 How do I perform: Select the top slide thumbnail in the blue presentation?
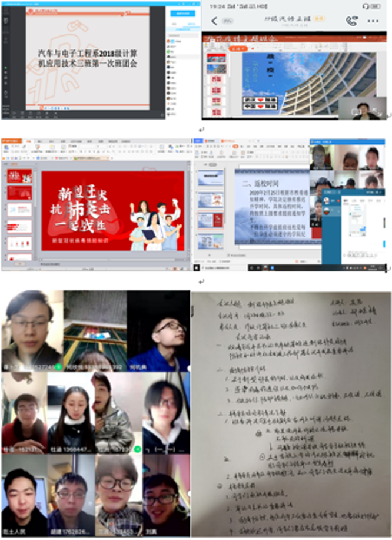pyautogui.click(x=210, y=178)
